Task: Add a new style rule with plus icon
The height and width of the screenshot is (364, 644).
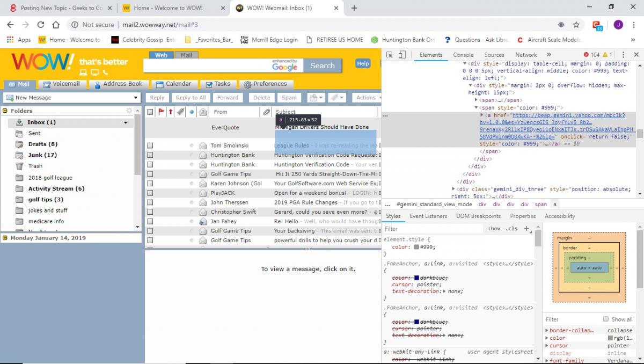Action: point(526,228)
